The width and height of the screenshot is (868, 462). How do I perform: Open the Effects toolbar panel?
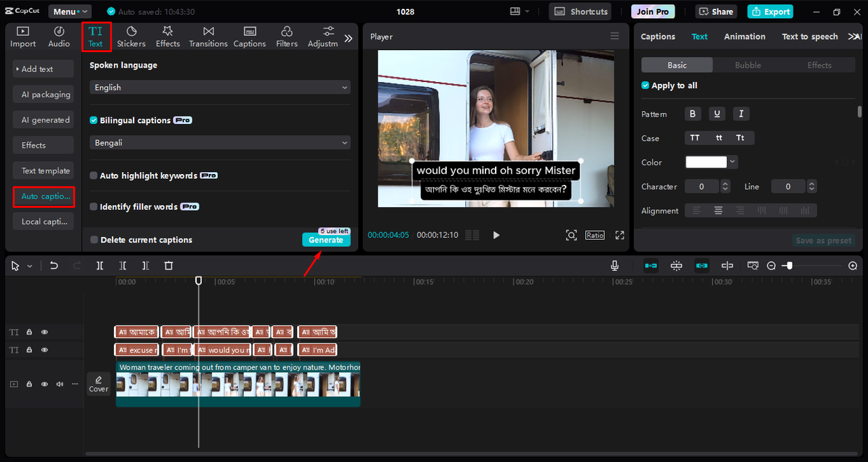tap(167, 37)
